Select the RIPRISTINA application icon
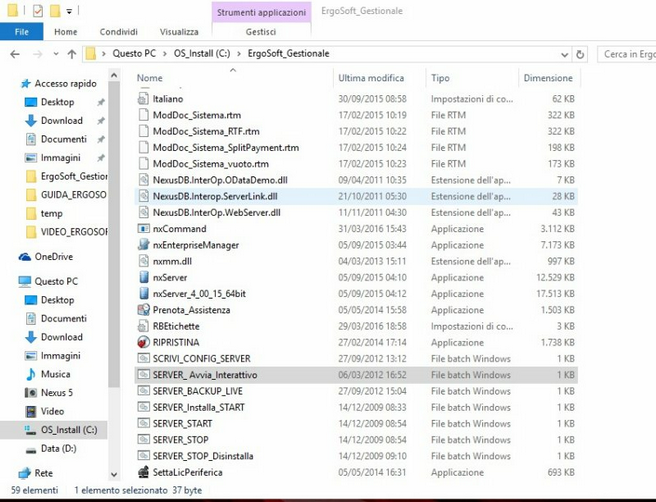Screen dimensions: 656x502 (143, 342)
